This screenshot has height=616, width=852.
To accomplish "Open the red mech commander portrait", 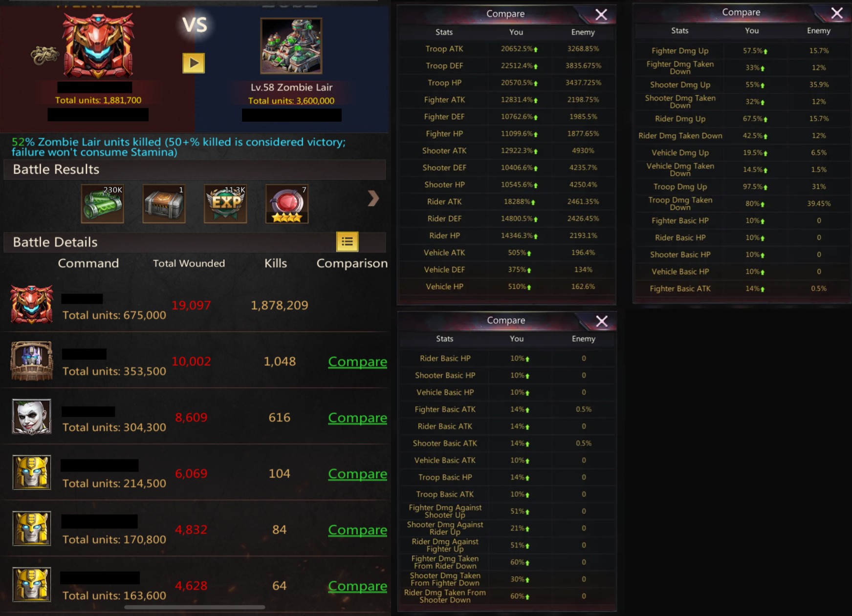I will coord(98,45).
